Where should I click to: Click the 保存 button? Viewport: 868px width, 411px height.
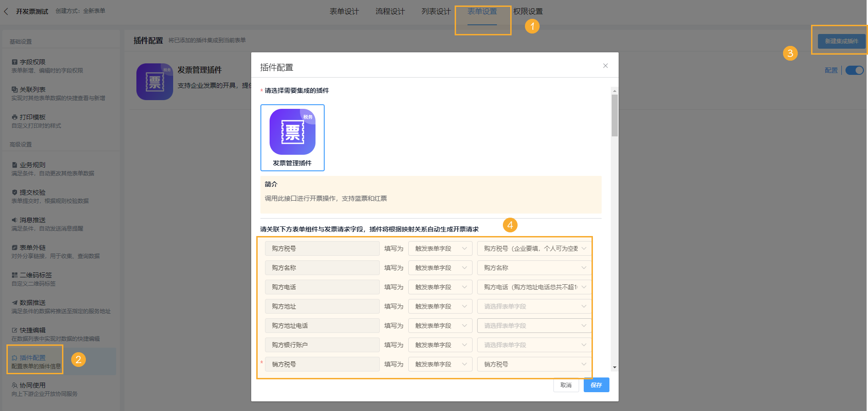[596, 385]
